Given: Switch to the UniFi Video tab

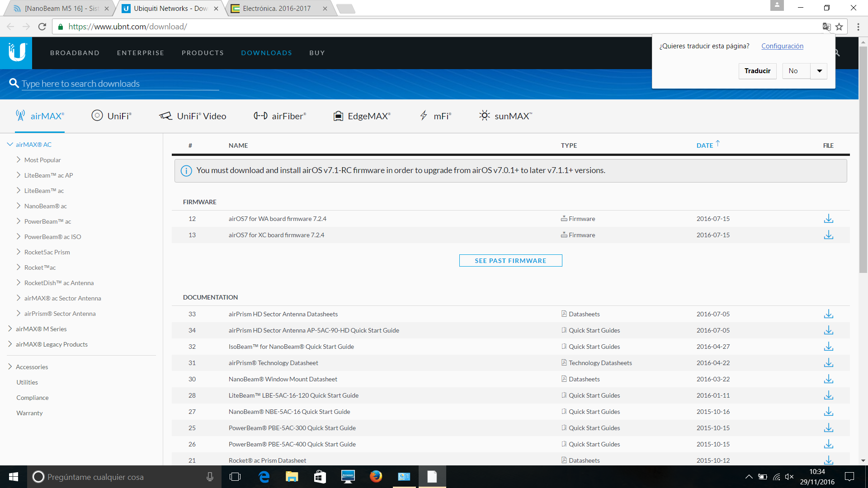Looking at the screenshot, I should (193, 116).
